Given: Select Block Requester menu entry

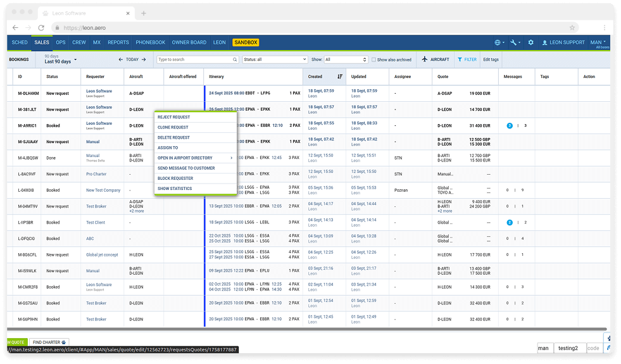Looking at the screenshot, I should [195, 179].
